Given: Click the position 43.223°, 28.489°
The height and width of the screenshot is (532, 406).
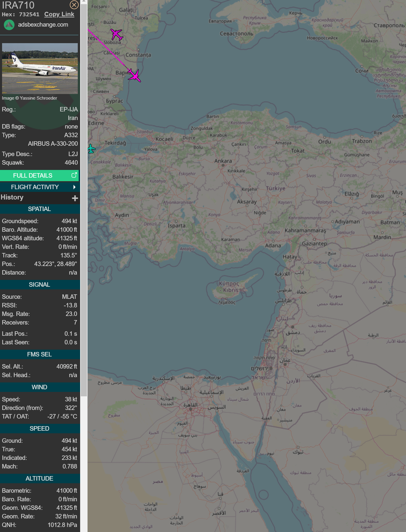Looking at the screenshot, I should click(56, 264).
